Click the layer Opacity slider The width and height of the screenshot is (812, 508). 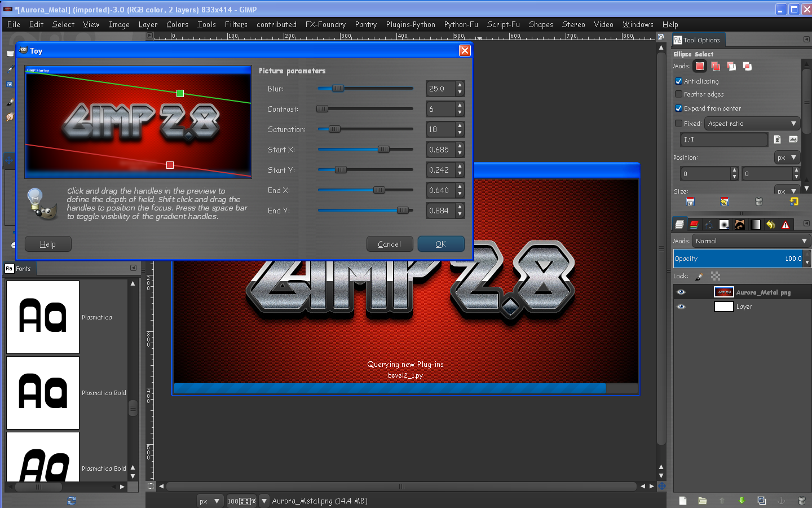click(738, 259)
